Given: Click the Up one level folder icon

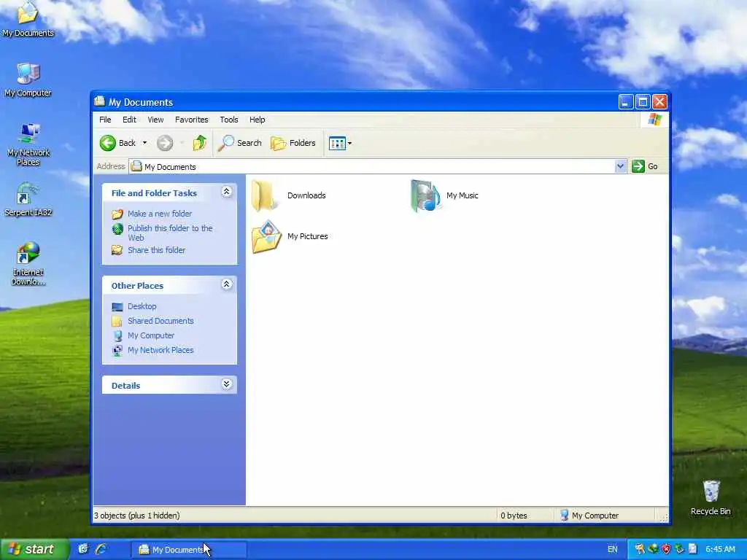Looking at the screenshot, I should click(200, 143).
